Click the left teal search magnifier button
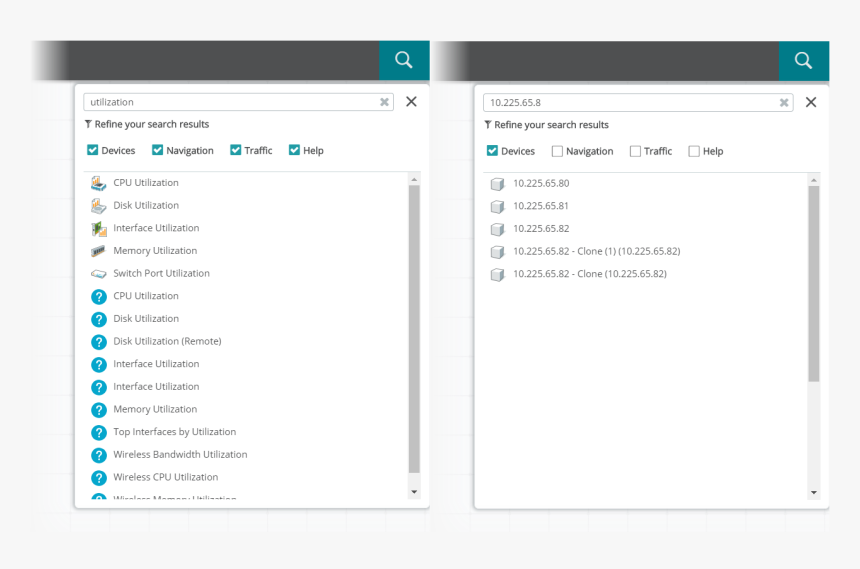 coord(404,60)
